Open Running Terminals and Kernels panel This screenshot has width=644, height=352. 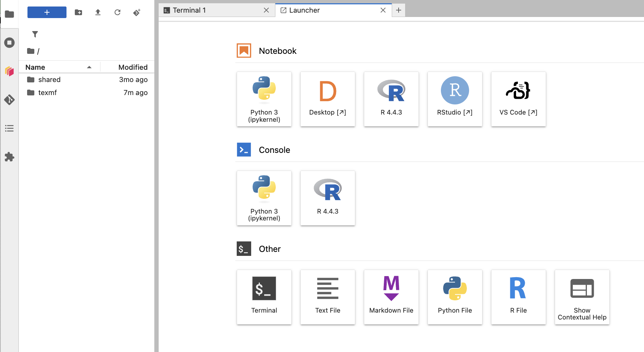9,43
